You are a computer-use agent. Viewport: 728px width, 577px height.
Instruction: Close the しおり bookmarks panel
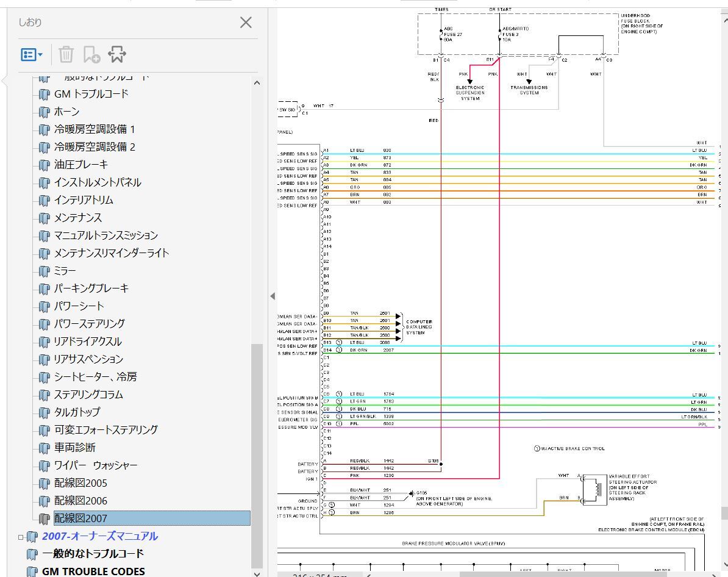click(246, 23)
